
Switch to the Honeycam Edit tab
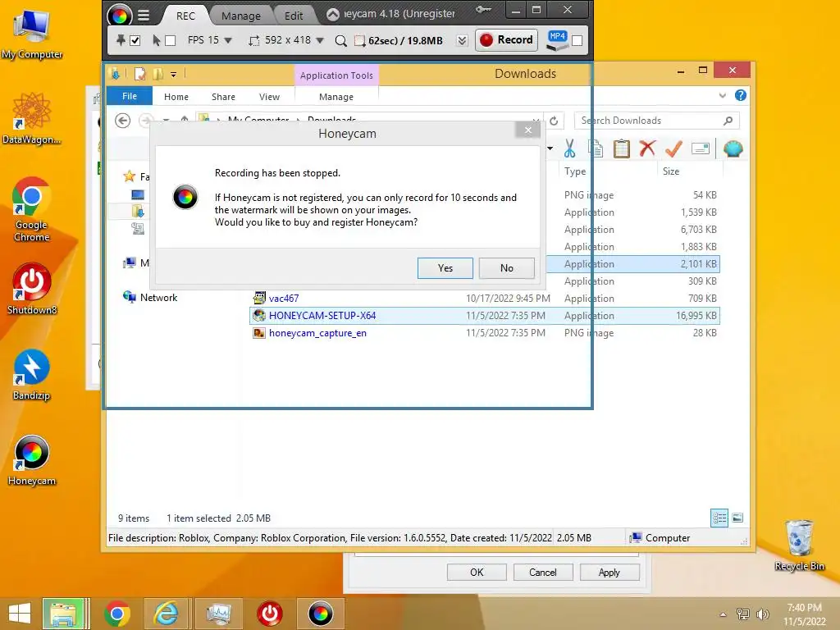pos(294,16)
